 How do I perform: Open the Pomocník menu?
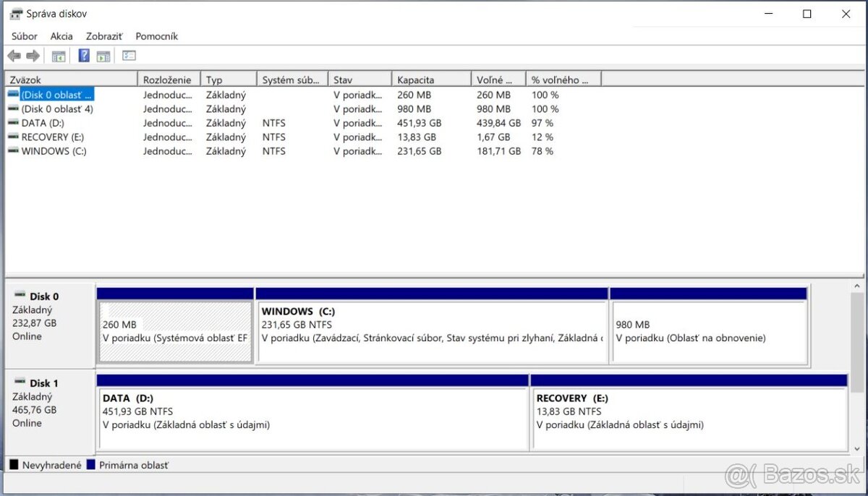click(156, 35)
